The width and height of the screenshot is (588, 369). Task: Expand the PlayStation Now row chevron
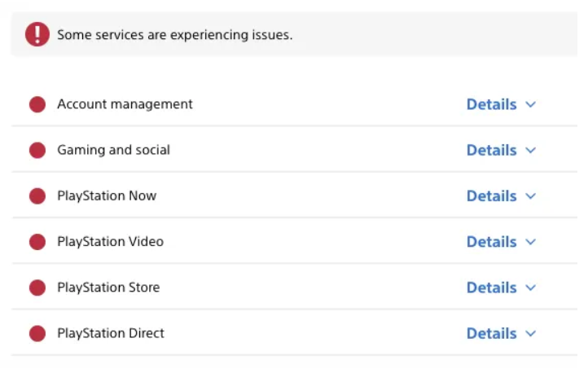pos(531,196)
